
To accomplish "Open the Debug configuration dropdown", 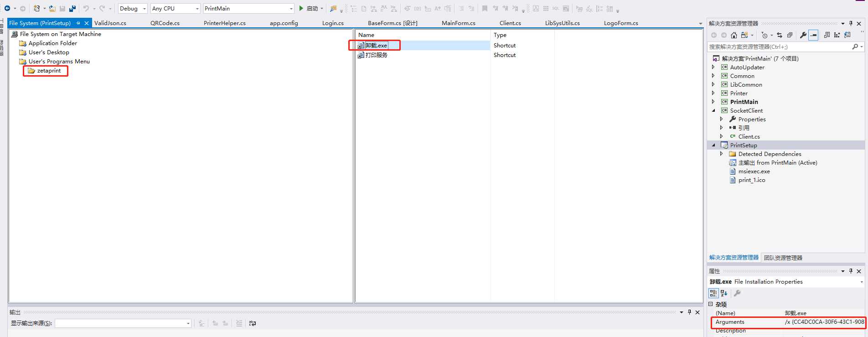I will coord(133,8).
